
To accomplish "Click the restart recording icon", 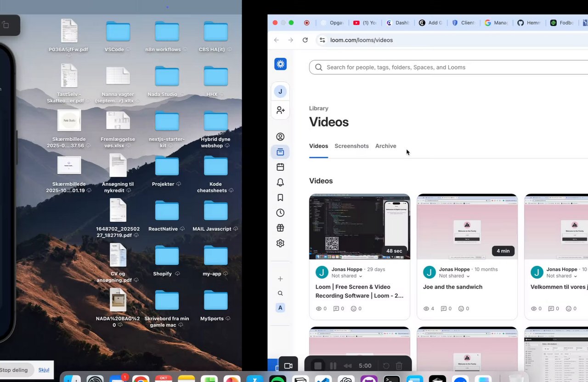I will coord(386,366).
